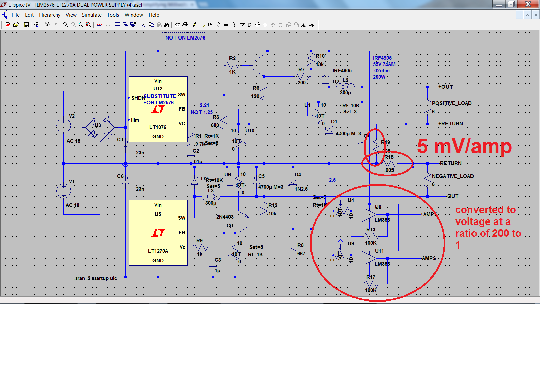The width and height of the screenshot is (540, 392).
Task: Select the Copy tool
Action: (151, 25)
